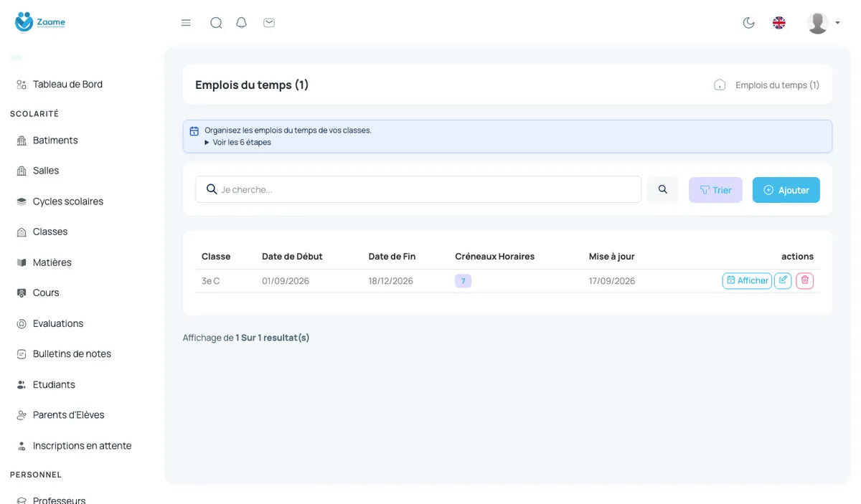Click the Trier filter button

[715, 190]
